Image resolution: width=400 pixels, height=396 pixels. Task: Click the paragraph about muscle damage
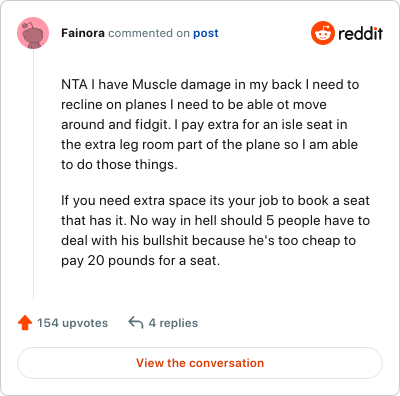pos(210,124)
